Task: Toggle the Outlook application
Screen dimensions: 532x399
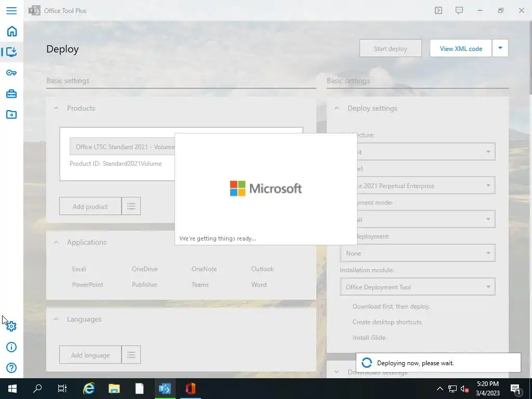Action: click(262, 269)
